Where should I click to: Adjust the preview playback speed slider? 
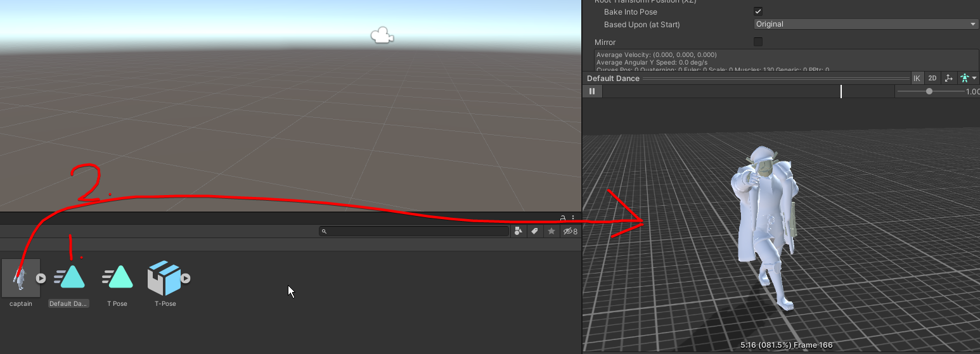point(931,91)
